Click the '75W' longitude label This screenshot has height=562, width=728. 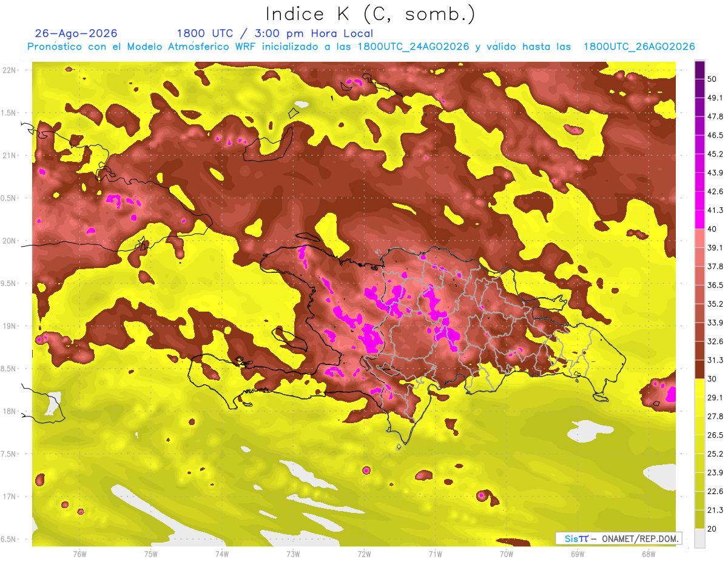coord(151,554)
